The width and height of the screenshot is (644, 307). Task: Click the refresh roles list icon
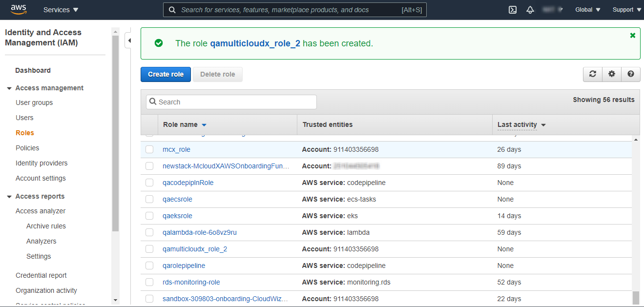[x=593, y=74]
